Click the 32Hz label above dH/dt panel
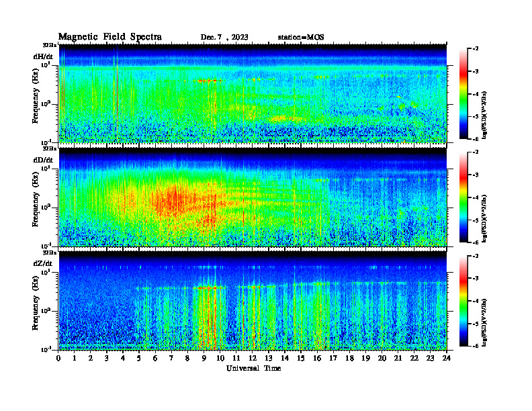The height and width of the screenshot is (411, 532). coord(50,44)
